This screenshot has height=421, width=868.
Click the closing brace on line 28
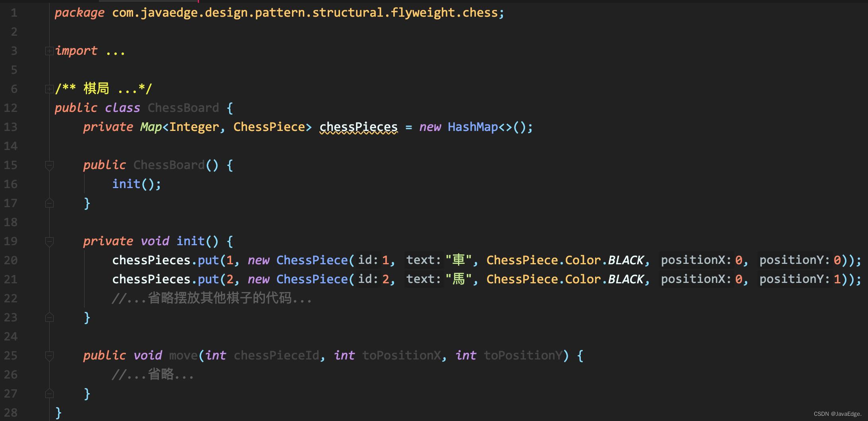pos(58,413)
